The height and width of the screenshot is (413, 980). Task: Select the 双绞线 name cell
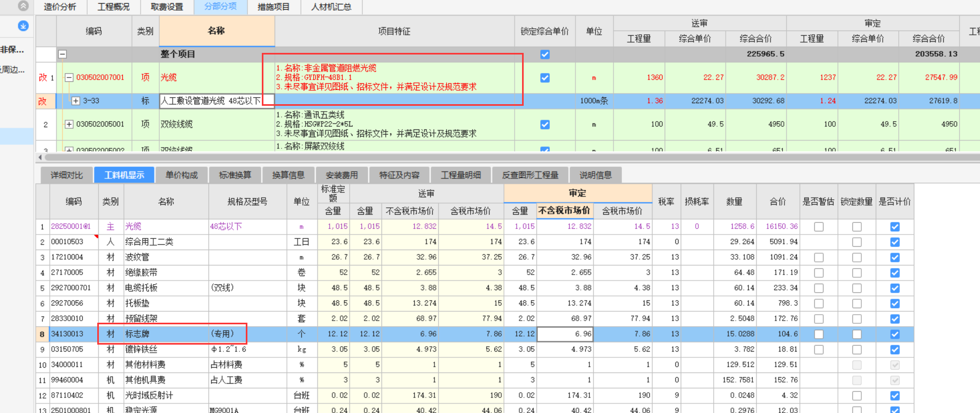click(x=176, y=124)
